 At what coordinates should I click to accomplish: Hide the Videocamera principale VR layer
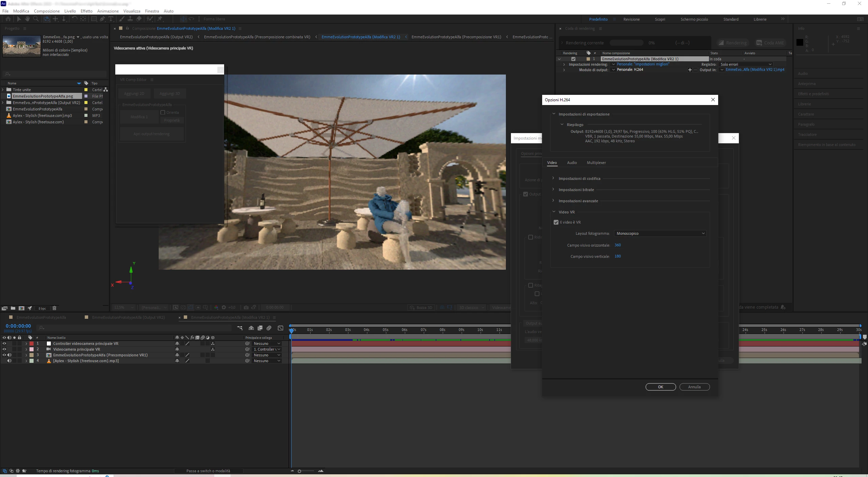[x=4, y=349]
